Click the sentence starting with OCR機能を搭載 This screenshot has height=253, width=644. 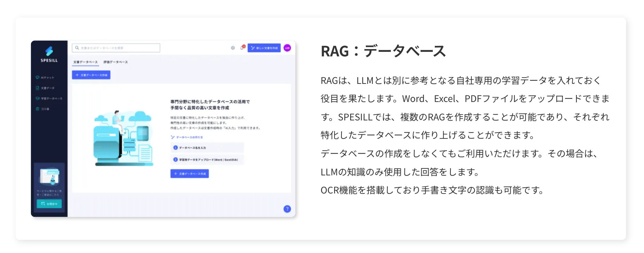point(432,190)
